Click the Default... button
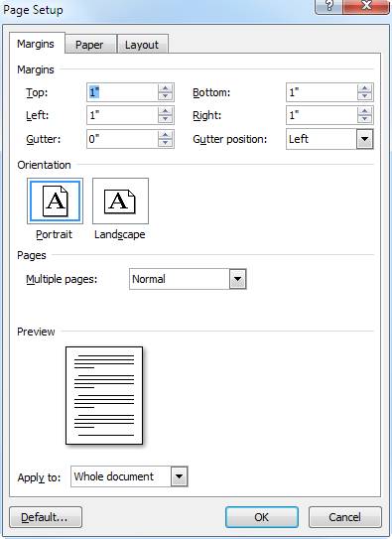This screenshot has width=392, height=539. click(x=46, y=517)
